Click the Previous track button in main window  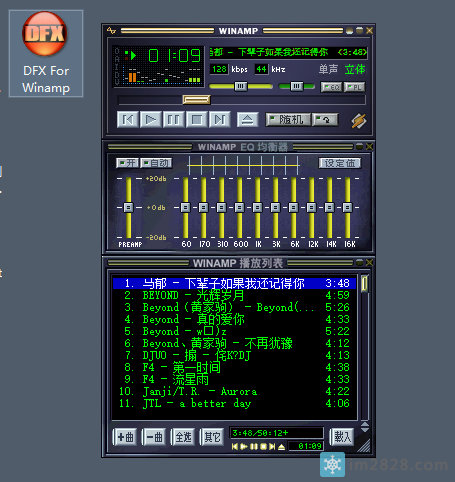point(128,119)
